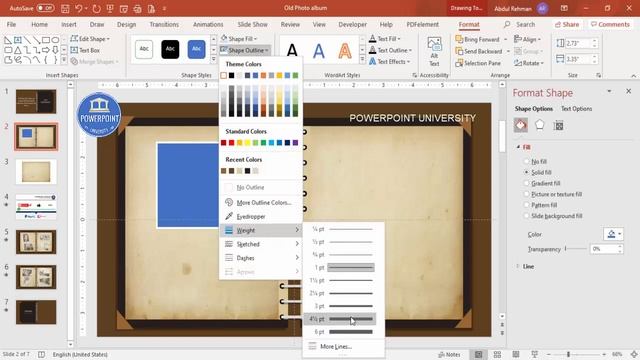The height and width of the screenshot is (360, 640).
Task: Click the Redo icon in the quick access toolbar
Action: (x=96, y=8)
